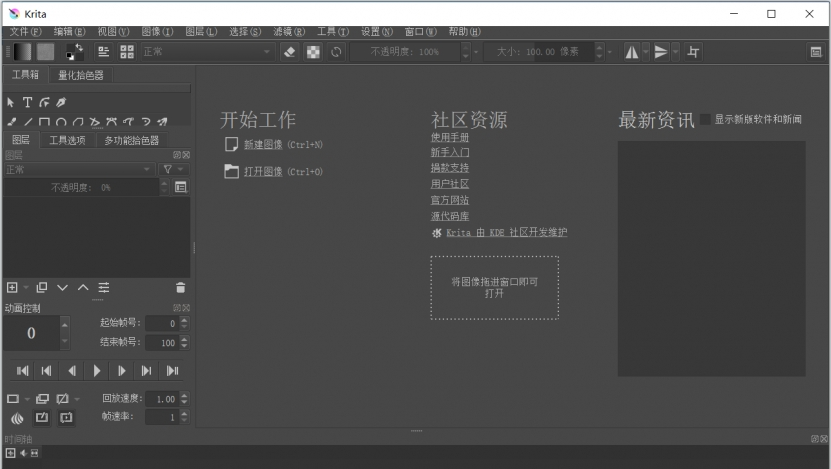Switch to 多功能拾色器 tab
The width and height of the screenshot is (831, 469).
[131, 140]
